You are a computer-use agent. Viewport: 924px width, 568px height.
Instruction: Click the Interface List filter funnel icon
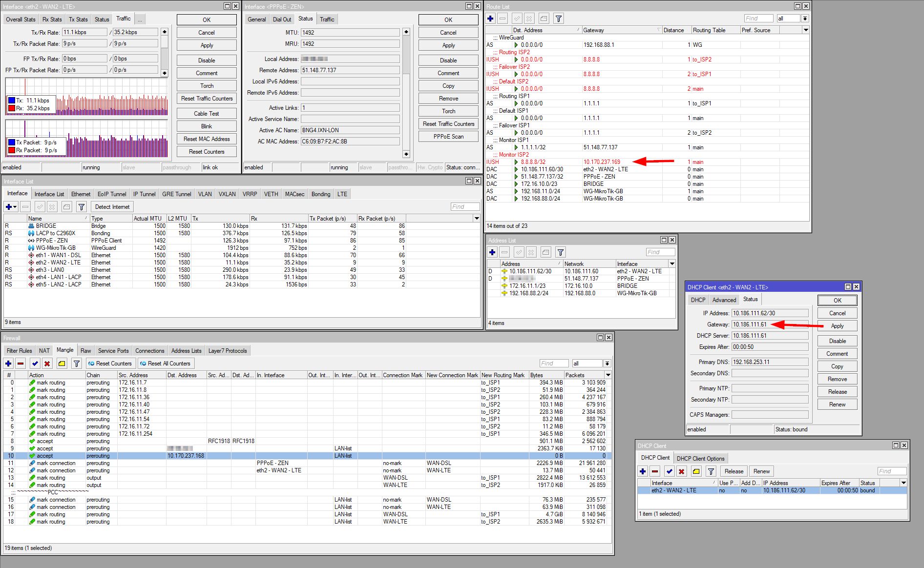coord(82,207)
